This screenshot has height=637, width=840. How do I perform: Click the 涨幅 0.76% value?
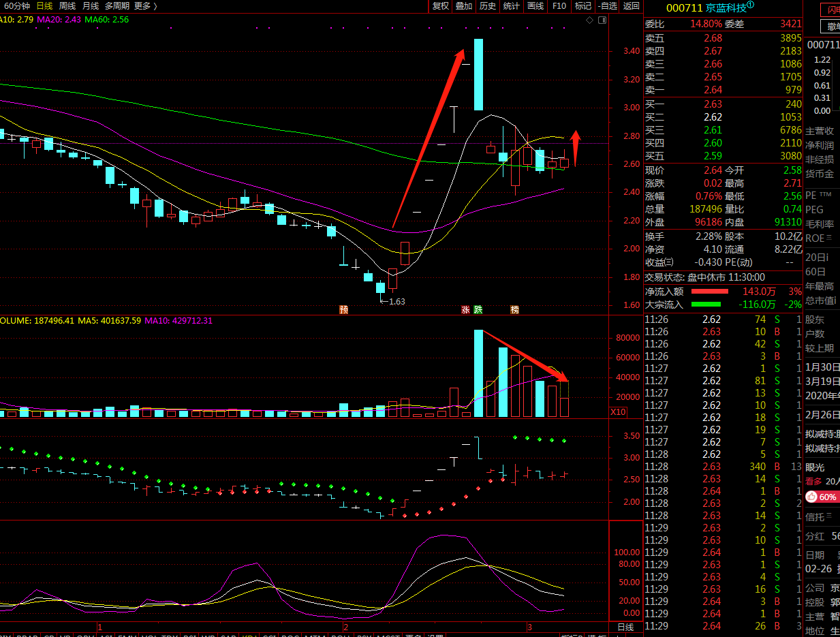coord(708,196)
